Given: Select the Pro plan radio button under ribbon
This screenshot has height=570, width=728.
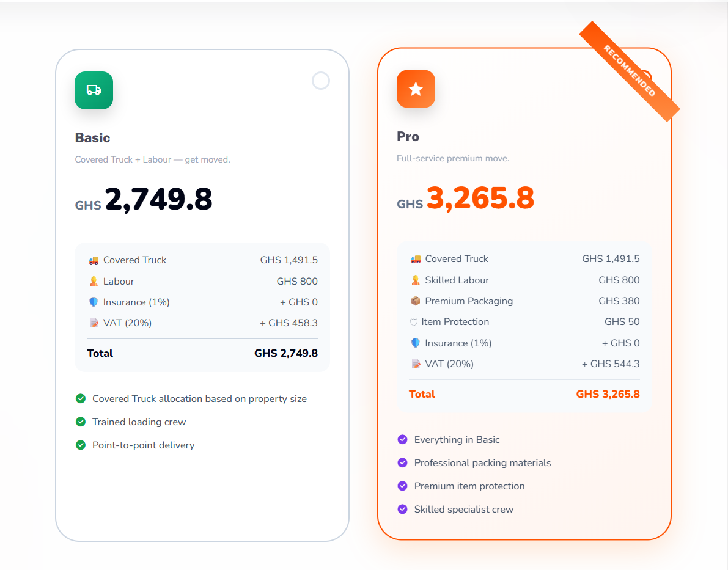Looking at the screenshot, I should tap(644, 79).
